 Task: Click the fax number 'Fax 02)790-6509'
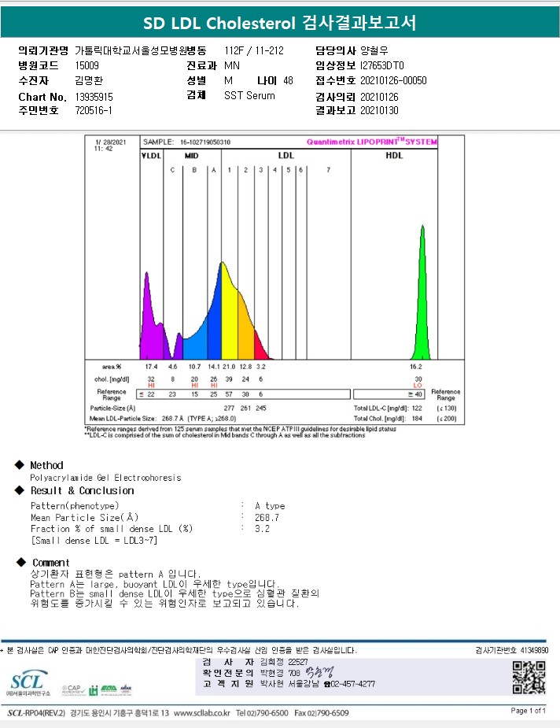coord(322,713)
